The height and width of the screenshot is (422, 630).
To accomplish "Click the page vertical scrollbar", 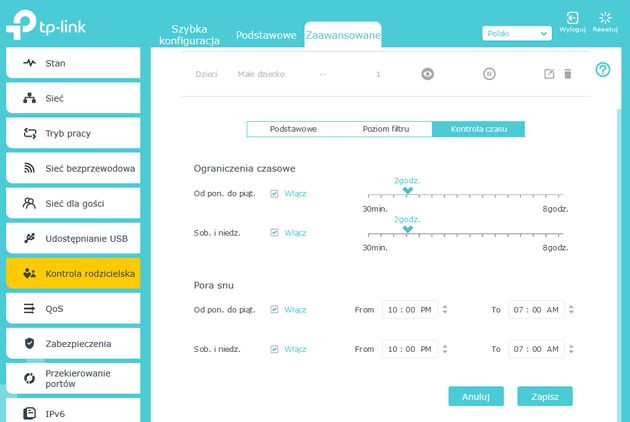I will point(619,265).
